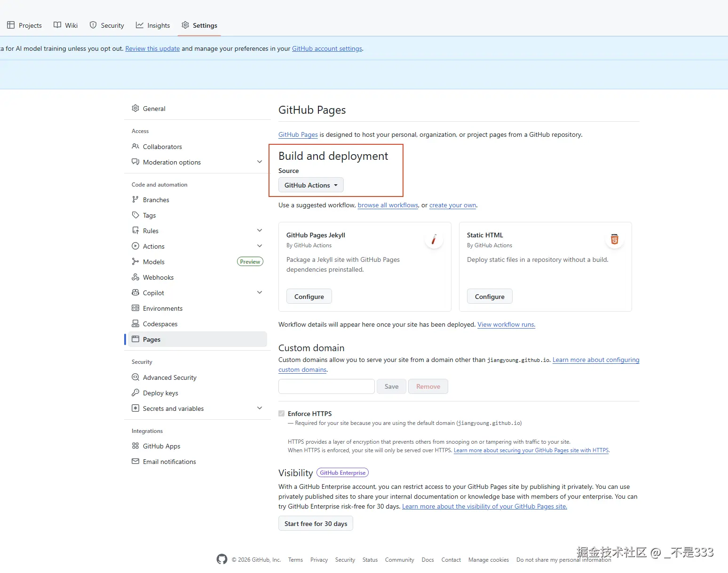Click the Email notifications envelope icon
The width and height of the screenshot is (728, 573).
[x=135, y=461]
